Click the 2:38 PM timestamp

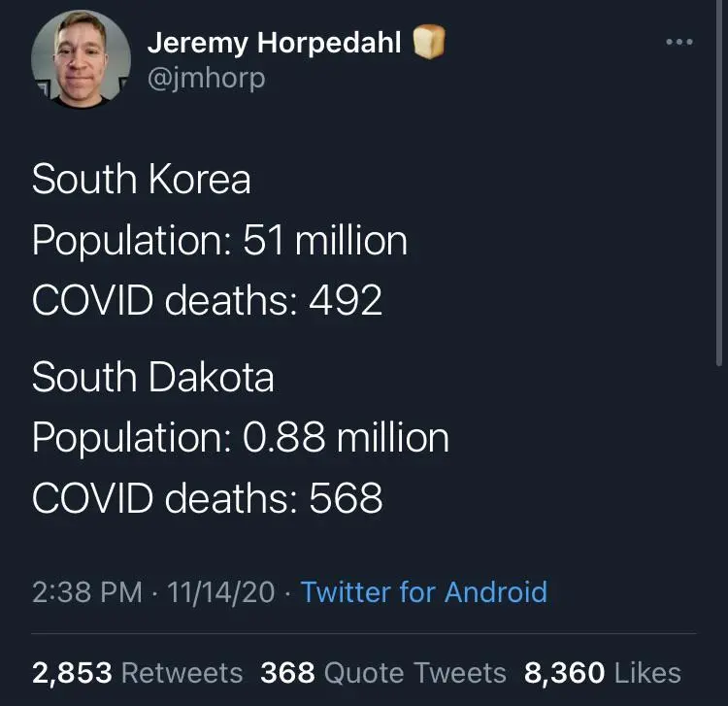coord(87,592)
